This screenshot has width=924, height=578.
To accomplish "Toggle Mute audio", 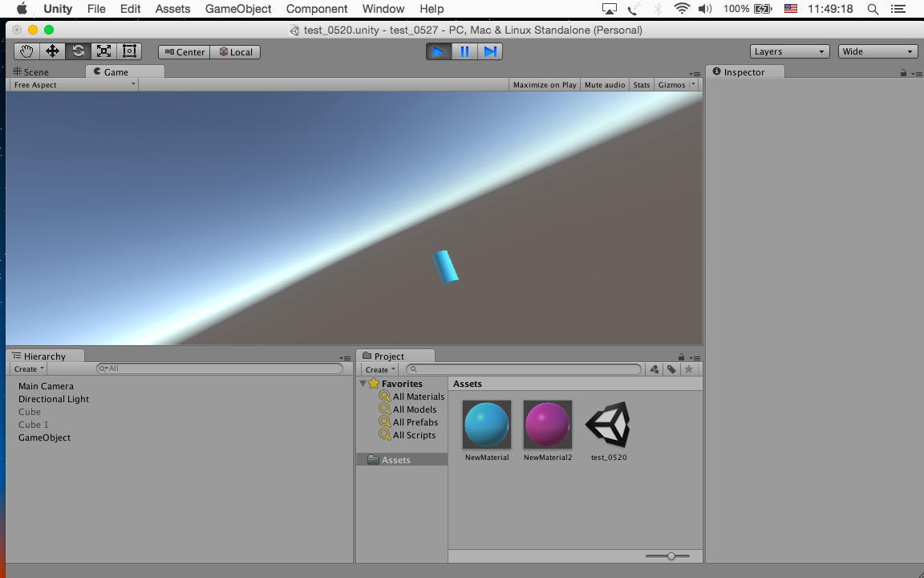I will [605, 85].
